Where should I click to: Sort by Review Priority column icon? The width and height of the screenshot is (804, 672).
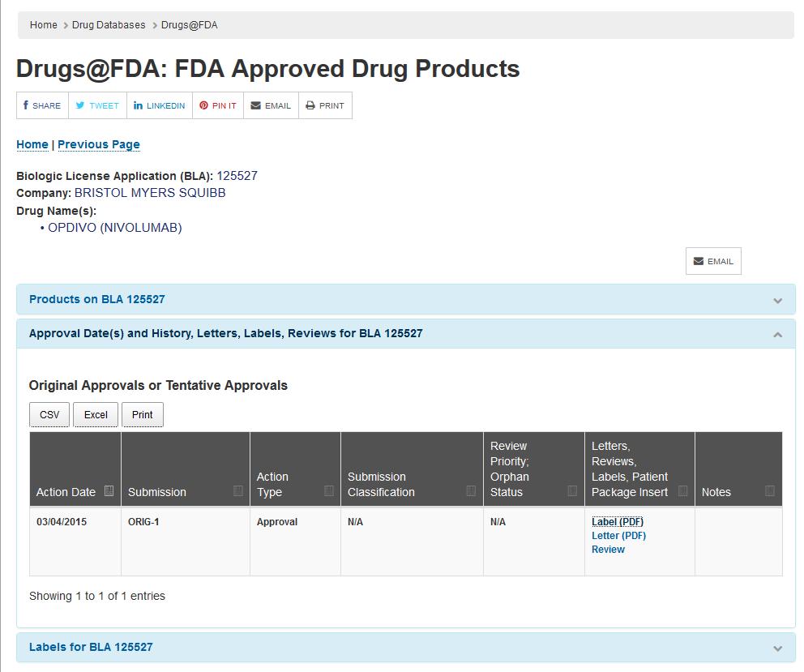tap(573, 491)
